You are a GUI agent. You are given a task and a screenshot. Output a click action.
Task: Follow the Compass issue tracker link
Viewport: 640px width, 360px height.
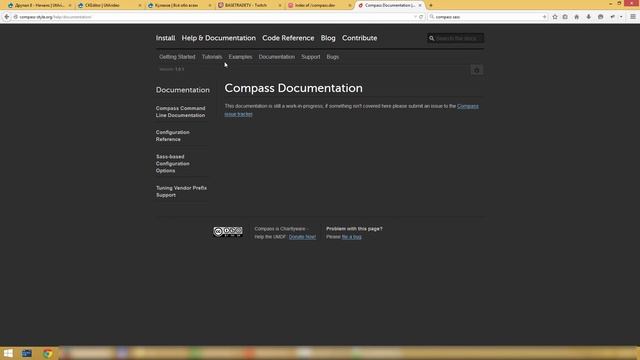pos(467,106)
